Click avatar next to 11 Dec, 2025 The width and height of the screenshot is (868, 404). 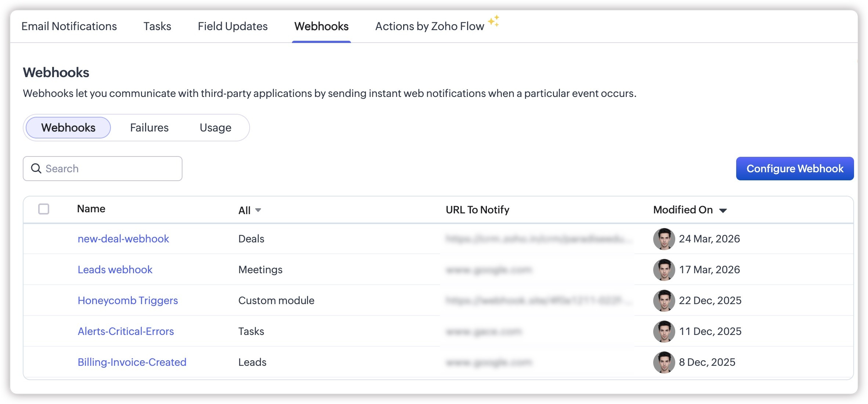tap(664, 331)
